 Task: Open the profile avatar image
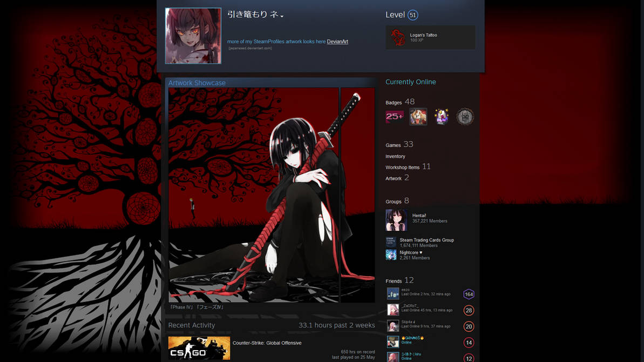193,36
